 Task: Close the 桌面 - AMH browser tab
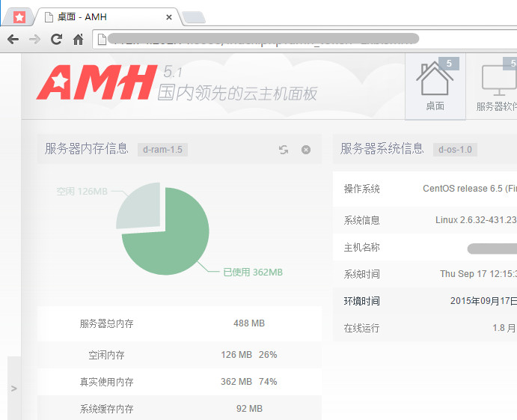[x=169, y=16]
